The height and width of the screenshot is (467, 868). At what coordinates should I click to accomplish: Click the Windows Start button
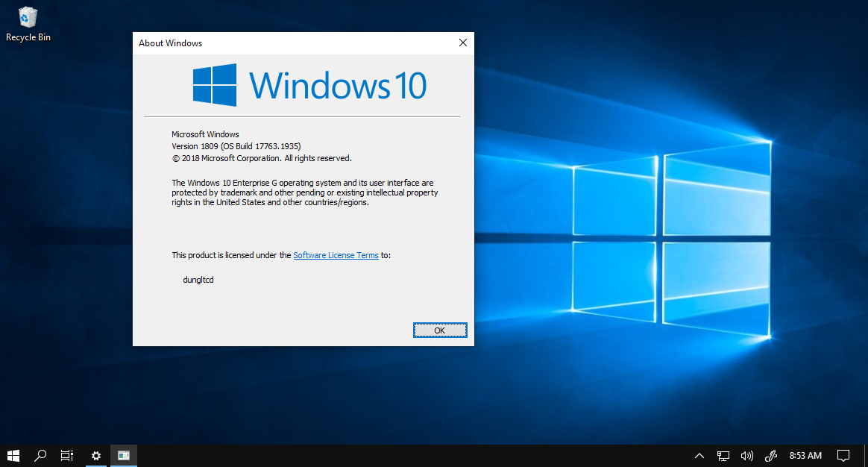point(13,455)
